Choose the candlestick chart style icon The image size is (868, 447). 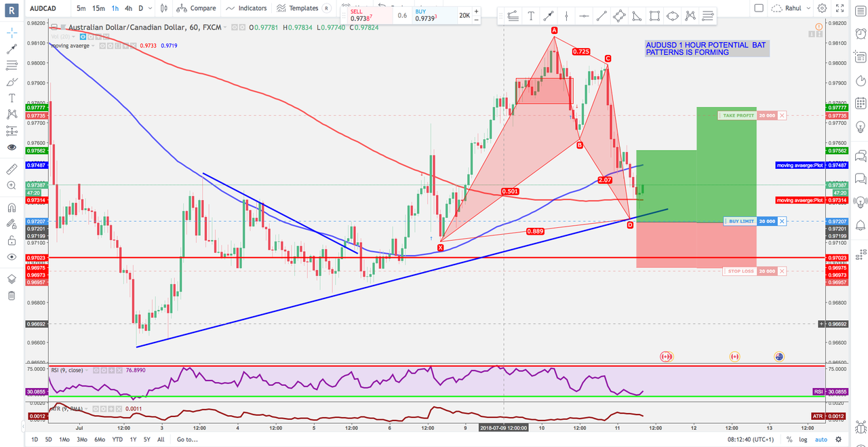[164, 8]
